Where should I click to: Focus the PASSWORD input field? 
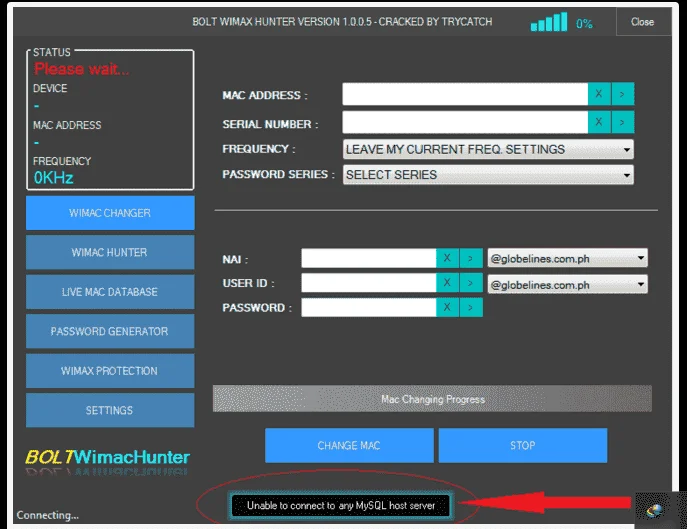(368, 307)
